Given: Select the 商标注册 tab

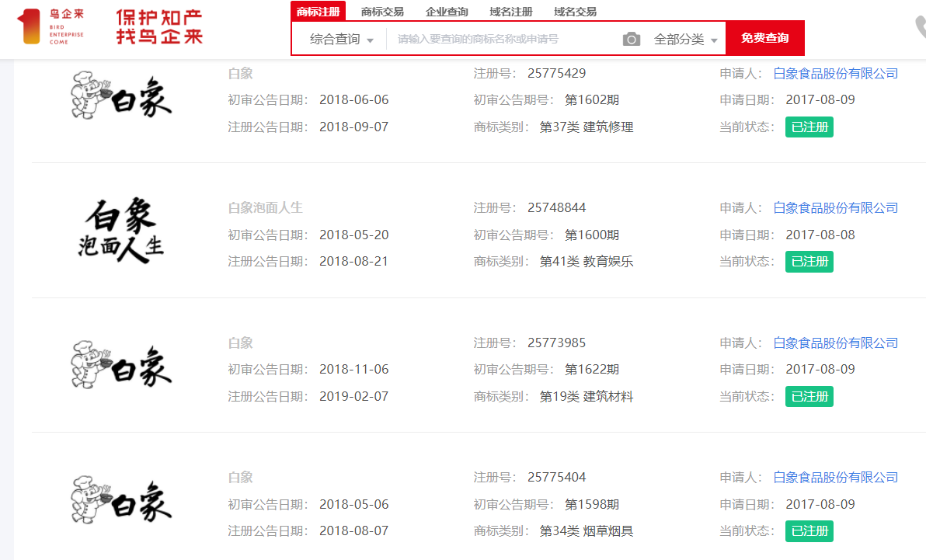Looking at the screenshot, I should 318,11.
